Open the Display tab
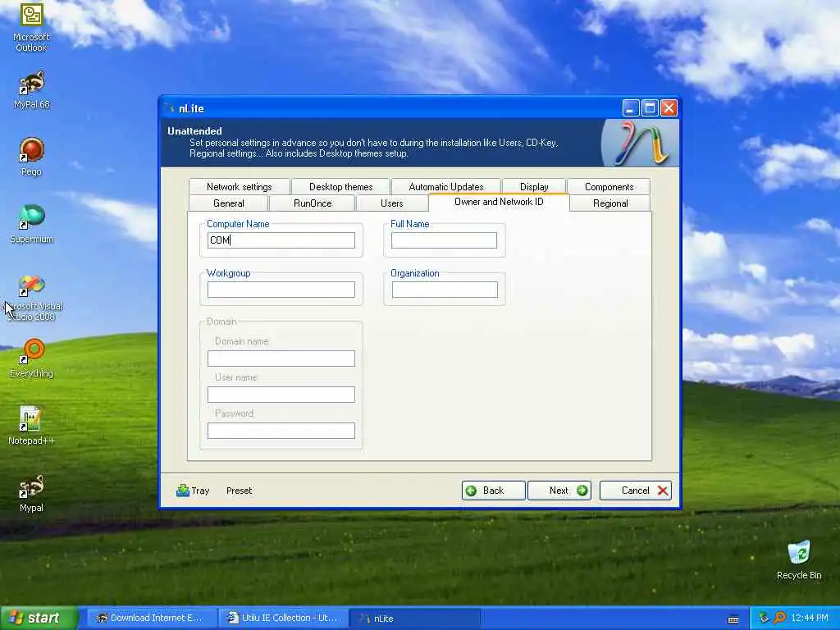Screen dimensions: 840x630 [x=534, y=186]
